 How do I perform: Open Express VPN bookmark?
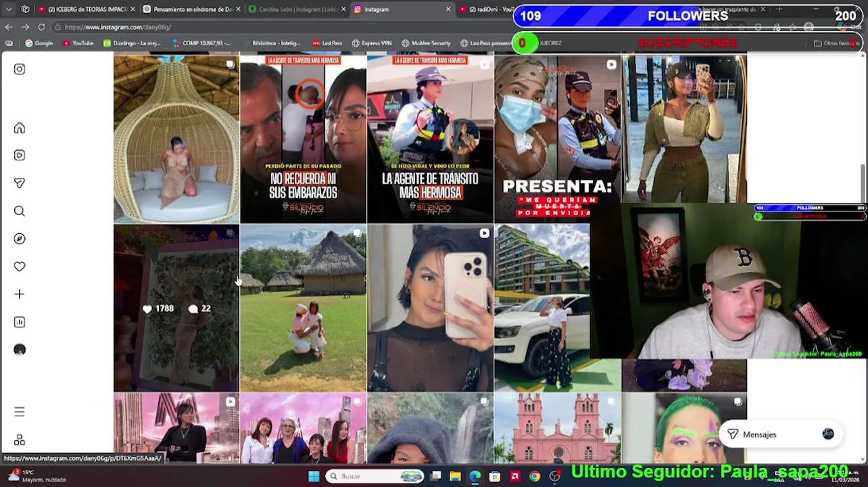tap(372, 43)
